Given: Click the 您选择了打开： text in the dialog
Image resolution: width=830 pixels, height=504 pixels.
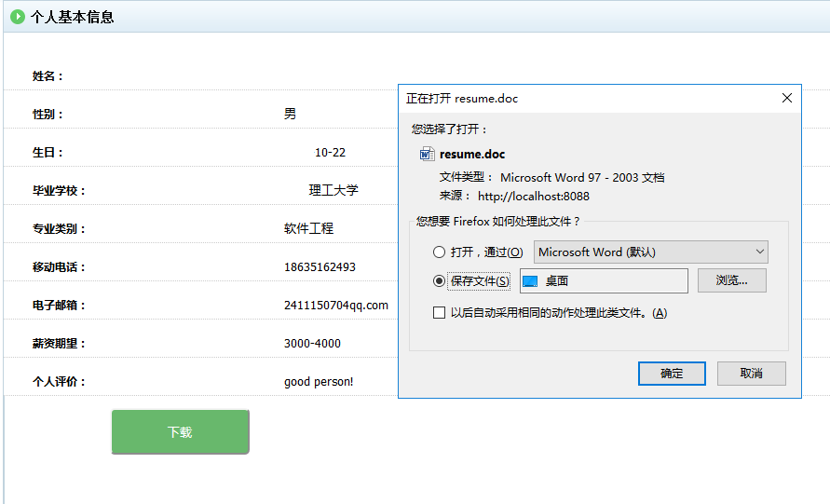Looking at the screenshot, I should point(449,129).
